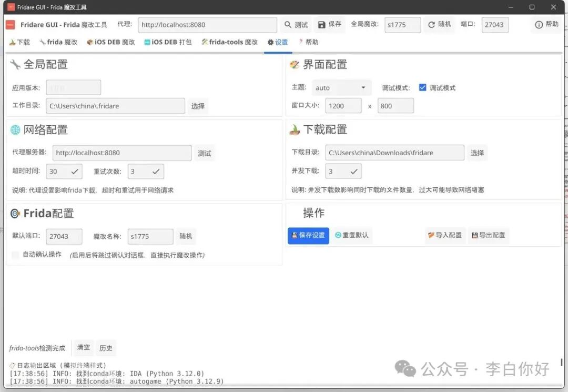Edit the 下载目录 path field
This screenshot has width=568, height=392.
(394, 153)
